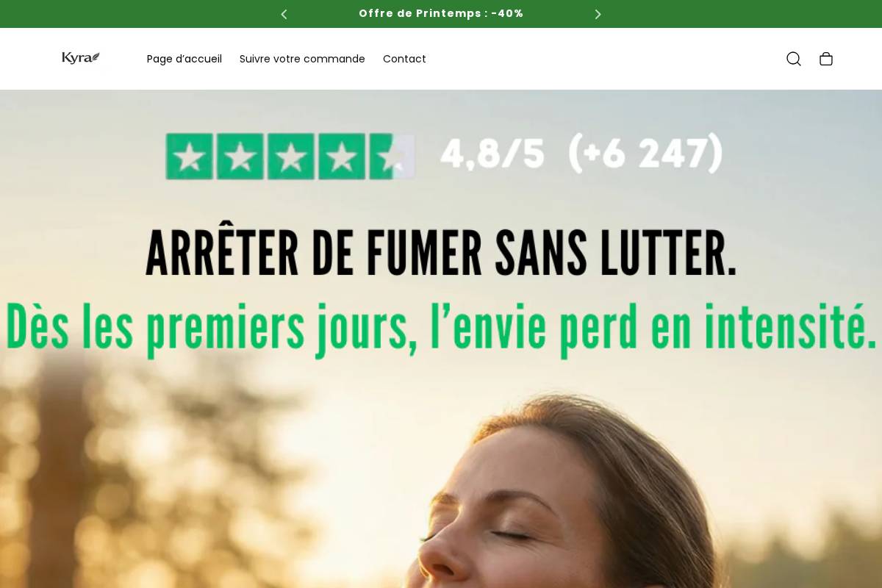Click the (+6 247) review count
Screen dimensions: 882x588
tap(646, 154)
